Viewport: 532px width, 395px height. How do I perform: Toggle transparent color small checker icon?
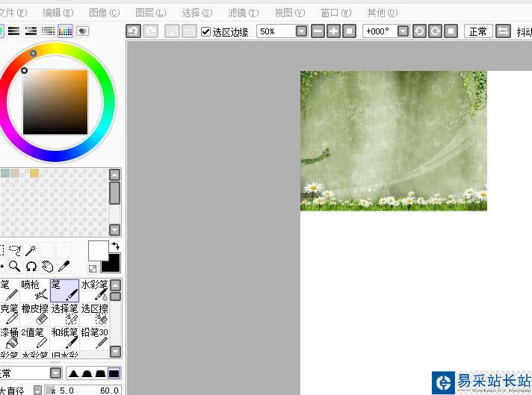(x=93, y=269)
